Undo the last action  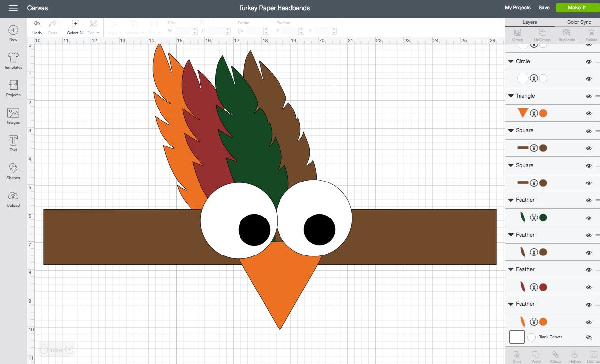point(37,27)
